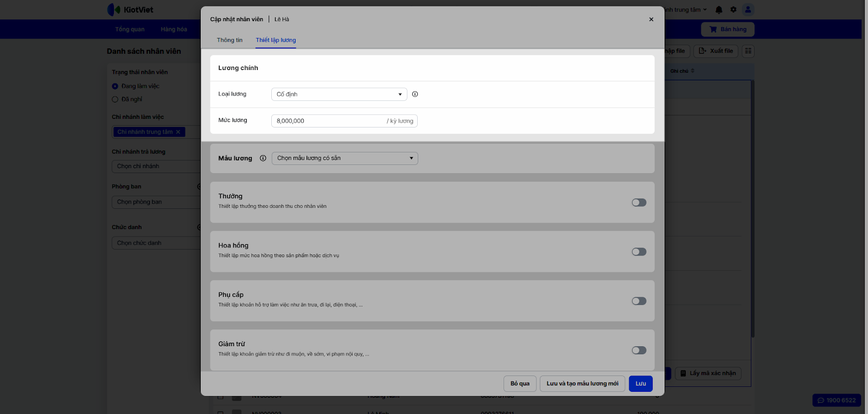Screen dimensions: 868x414
Task: Open the user account avatar menu
Action: pyautogui.click(x=748, y=10)
